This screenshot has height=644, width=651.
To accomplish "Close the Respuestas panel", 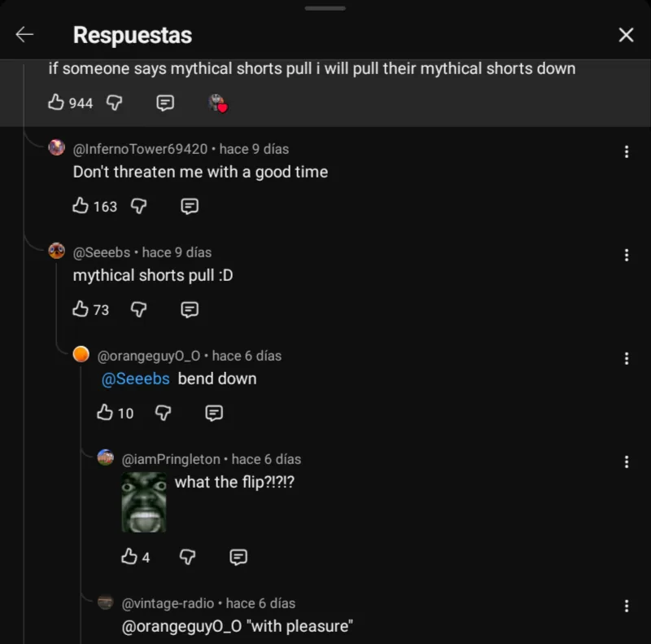I will coord(626,34).
